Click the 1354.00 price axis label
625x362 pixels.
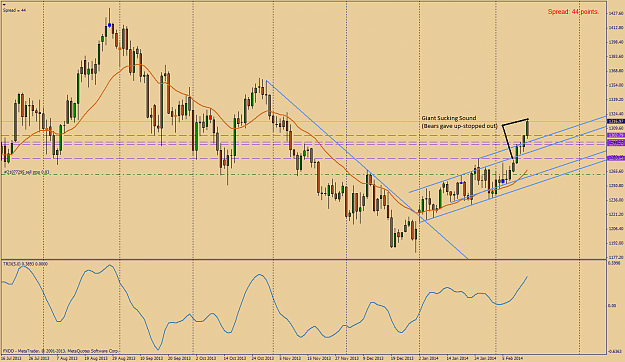pyautogui.click(x=615, y=85)
